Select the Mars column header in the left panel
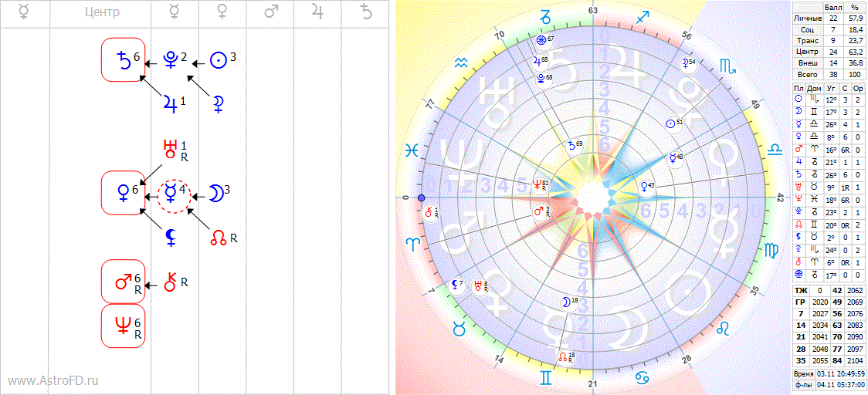The image size is (868, 395). pyautogui.click(x=270, y=12)
